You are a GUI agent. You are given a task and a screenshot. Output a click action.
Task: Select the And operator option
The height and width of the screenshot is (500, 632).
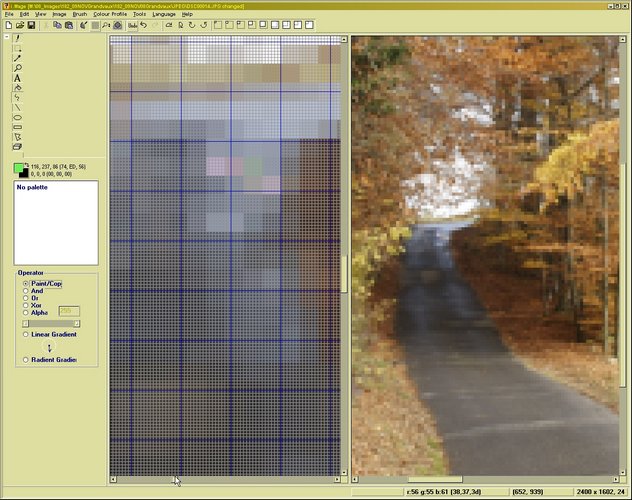pyautogui.click(x=26, y=290)
